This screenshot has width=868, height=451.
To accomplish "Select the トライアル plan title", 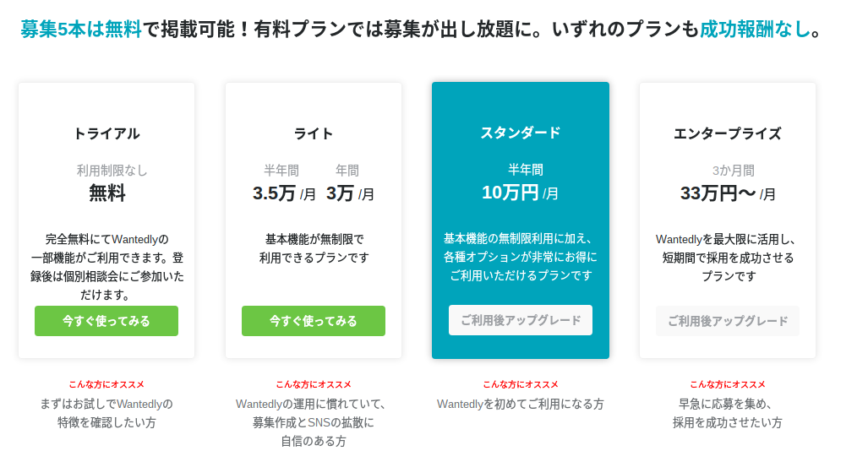I will point(106,133).
